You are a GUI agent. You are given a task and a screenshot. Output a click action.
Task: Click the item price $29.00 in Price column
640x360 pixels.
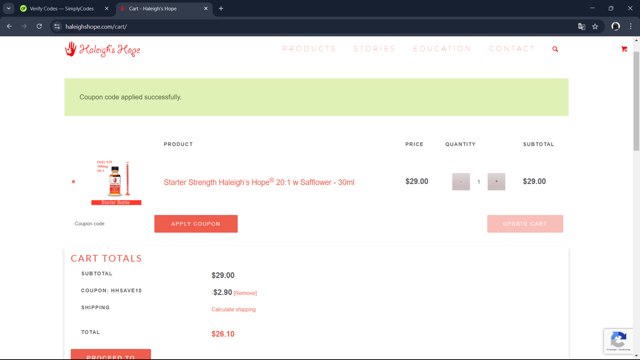tap(417, 181)
